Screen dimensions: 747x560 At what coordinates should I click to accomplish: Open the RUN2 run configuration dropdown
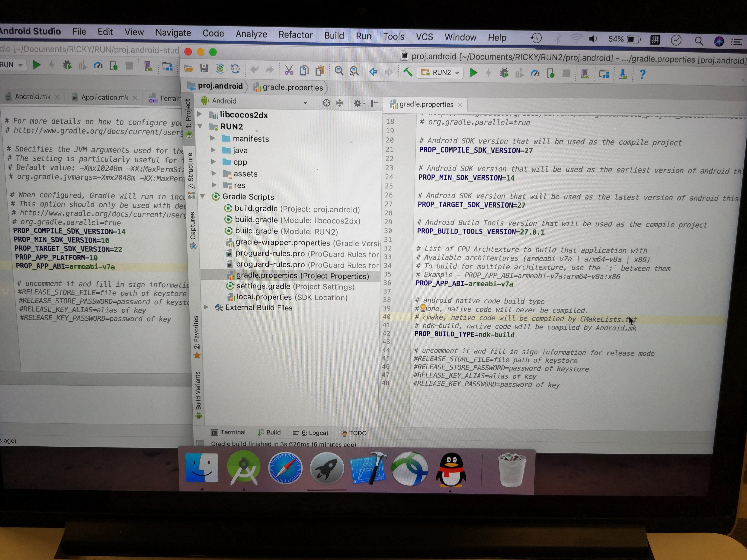click(x=441, y=73)
